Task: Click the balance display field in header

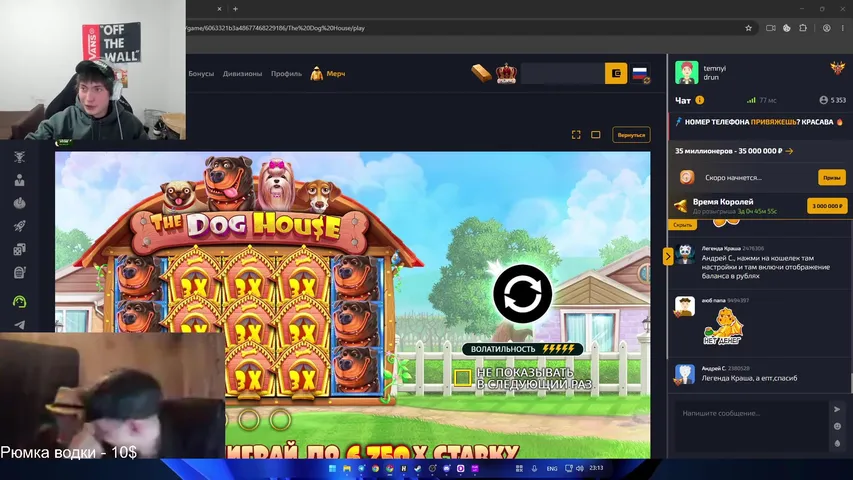Action: (x=563, y=73)
